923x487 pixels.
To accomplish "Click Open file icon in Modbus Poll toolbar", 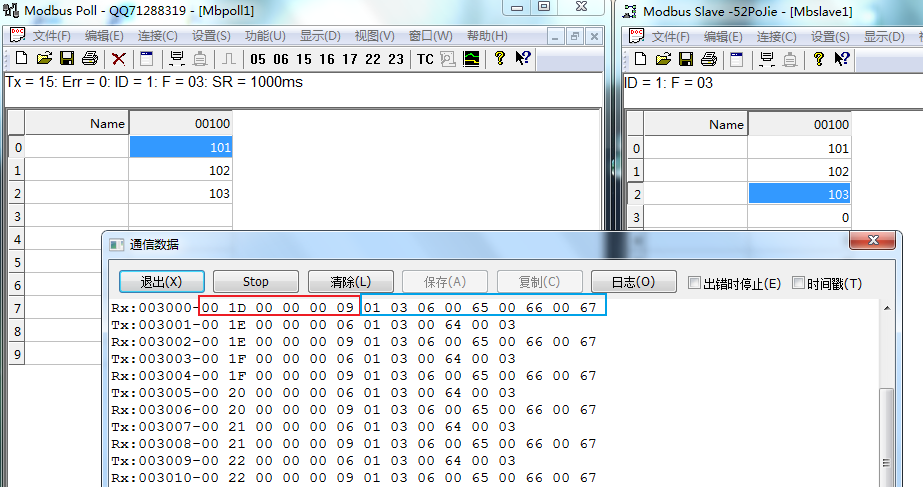I will pyautogui.click(x=44, y=58).
